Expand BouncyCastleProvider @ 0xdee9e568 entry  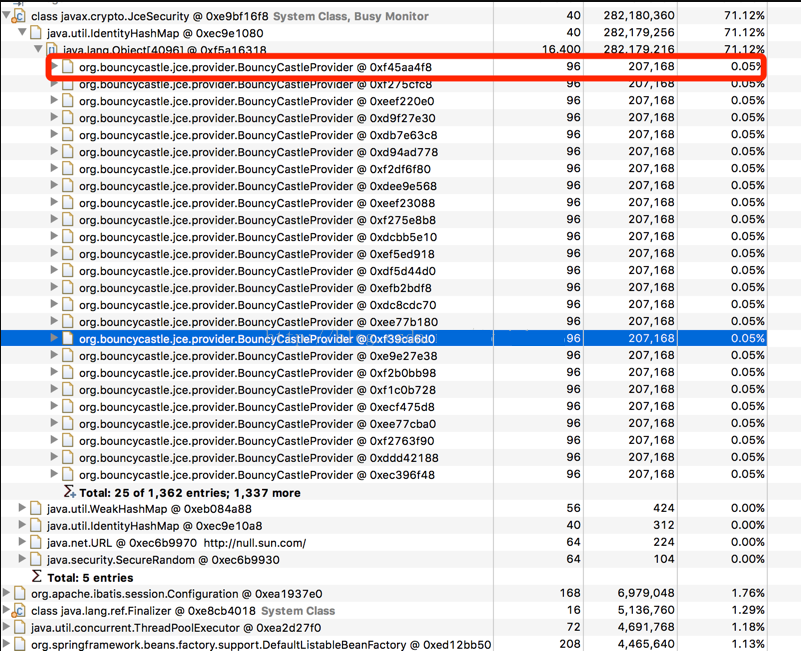[54, 185]
